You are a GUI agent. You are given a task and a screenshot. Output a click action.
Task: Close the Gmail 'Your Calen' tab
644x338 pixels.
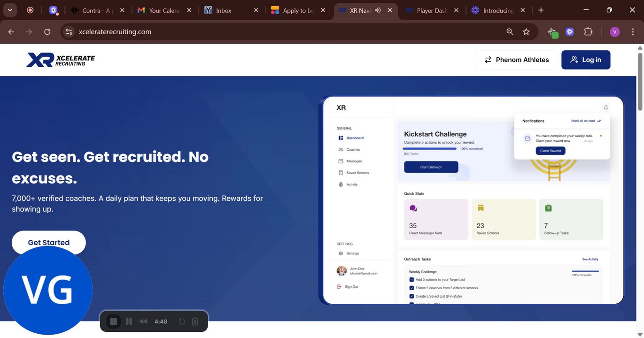[189, 10]
